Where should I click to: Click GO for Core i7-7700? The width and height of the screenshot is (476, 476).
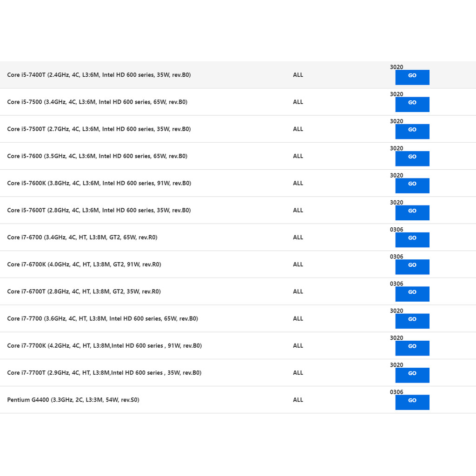(x=412, y=321)
